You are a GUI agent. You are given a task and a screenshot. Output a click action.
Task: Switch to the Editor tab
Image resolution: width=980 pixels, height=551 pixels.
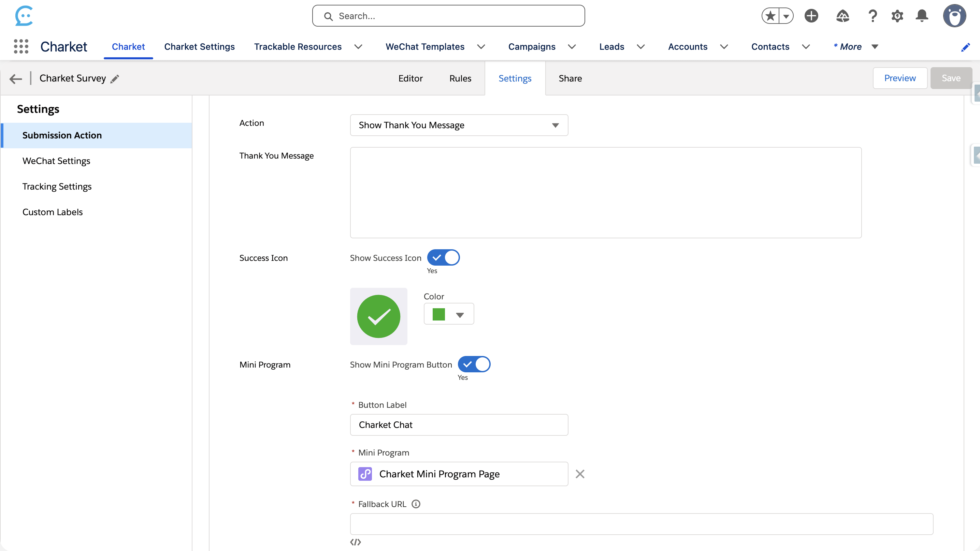click(410, 78)
